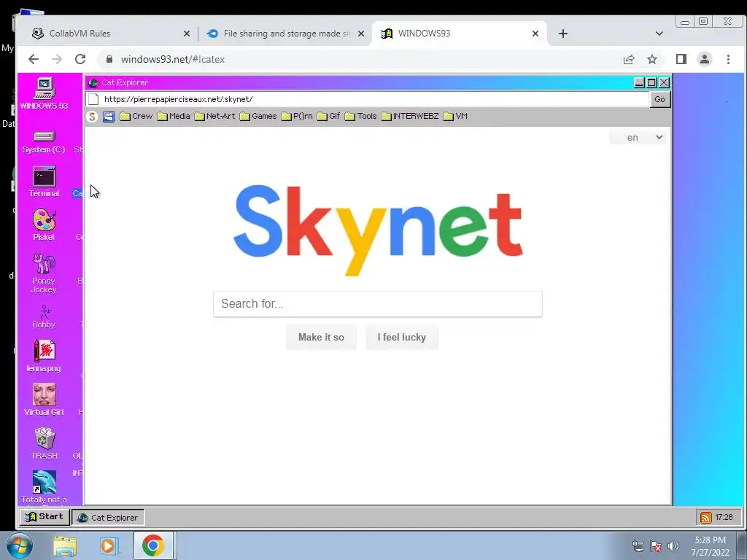Click the Action Center flag tray icon
The width and height of the screenshot is (747, 560).
pyautogui.click(x=656, y=547)
